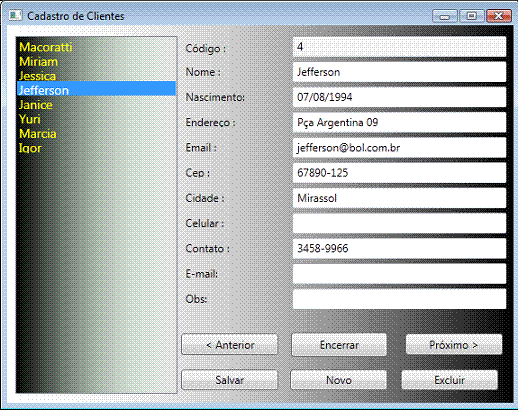
Task: Maximize the Cadastro de Clientes window
Action: point(471,16)
